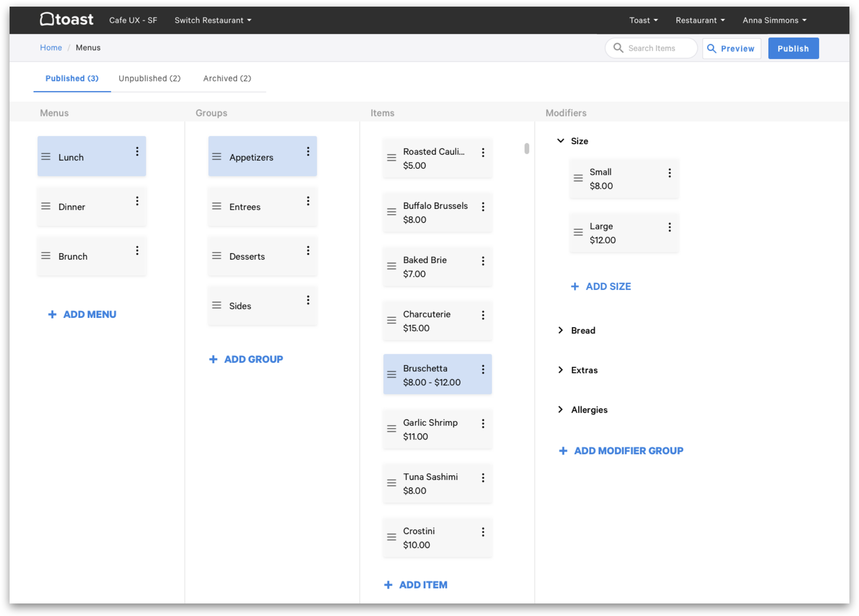The height and width of the screenshot is (616, 859).
Task: Open Large size modifier options kebab
Action: pyautogui.click(x=669, y=227)
